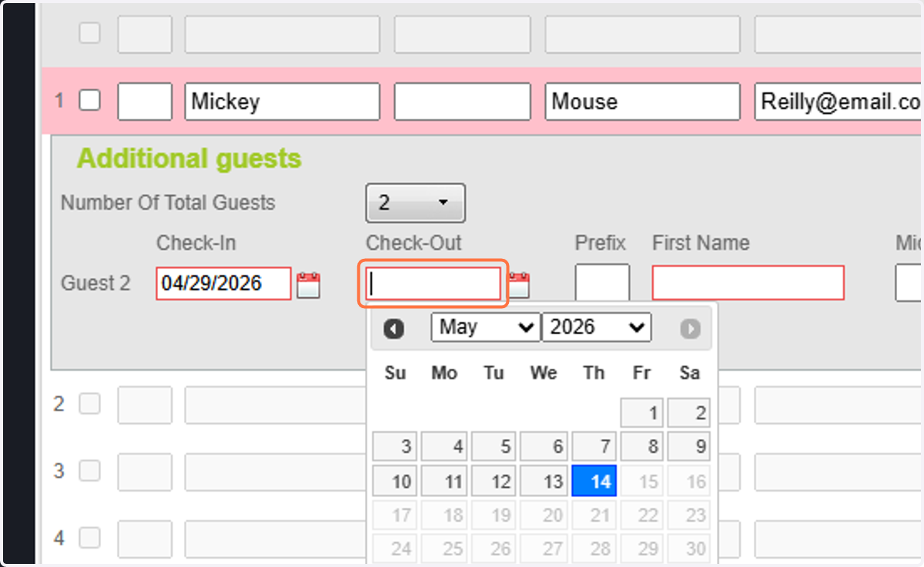Click the Number Of Total Guests label
The width and height of the screenshot is (924, 567).
click(168, 203)
